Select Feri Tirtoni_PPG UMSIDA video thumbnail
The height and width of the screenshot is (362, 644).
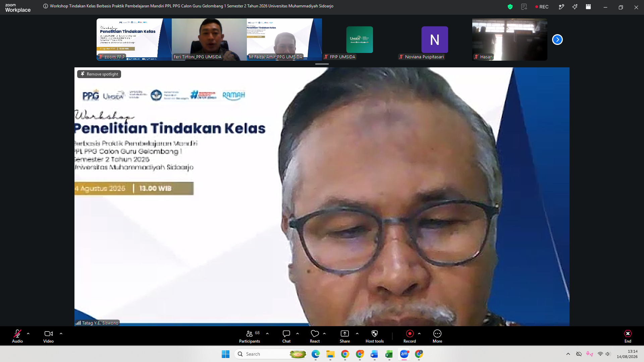pyautogui.click(x=209, y=40)
